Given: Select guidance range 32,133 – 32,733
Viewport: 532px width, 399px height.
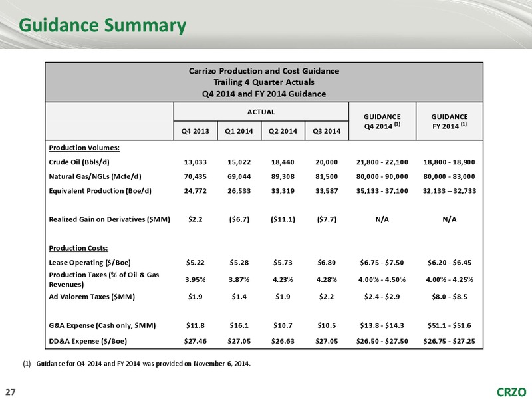Looking at the screenshot, I should (450, 191).
